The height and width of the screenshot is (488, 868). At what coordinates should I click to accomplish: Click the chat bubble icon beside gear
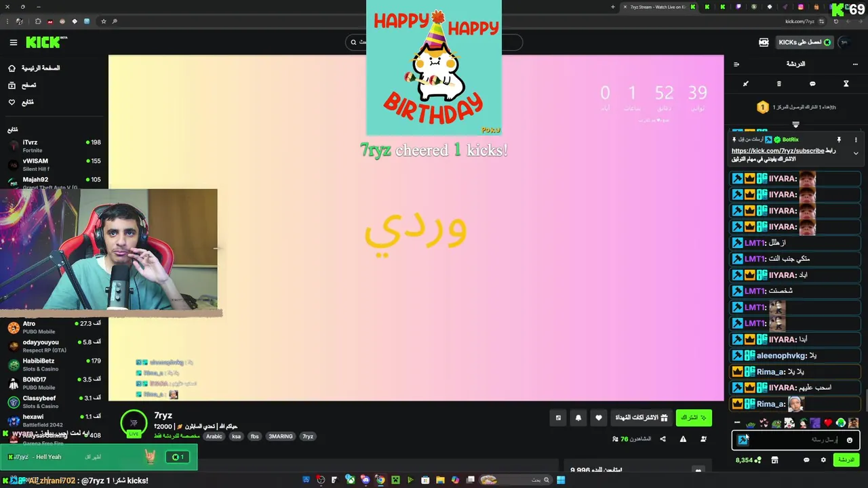(x=806, y=460)
